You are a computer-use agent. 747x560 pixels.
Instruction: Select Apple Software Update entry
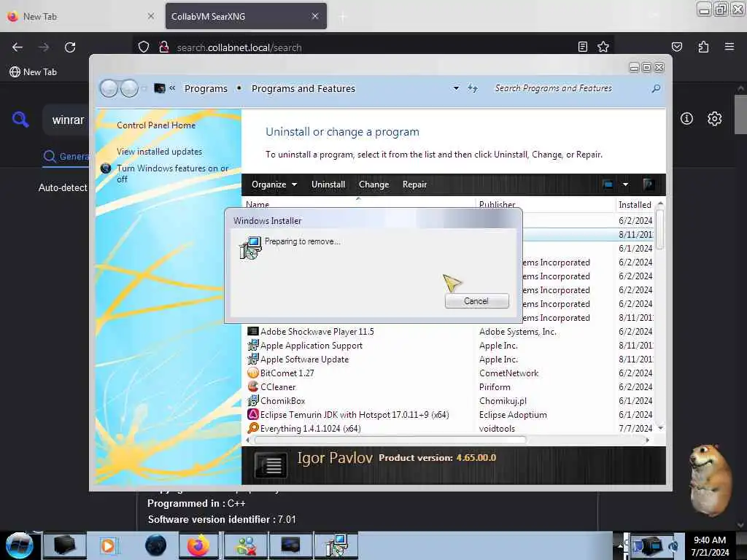point(304,359)
